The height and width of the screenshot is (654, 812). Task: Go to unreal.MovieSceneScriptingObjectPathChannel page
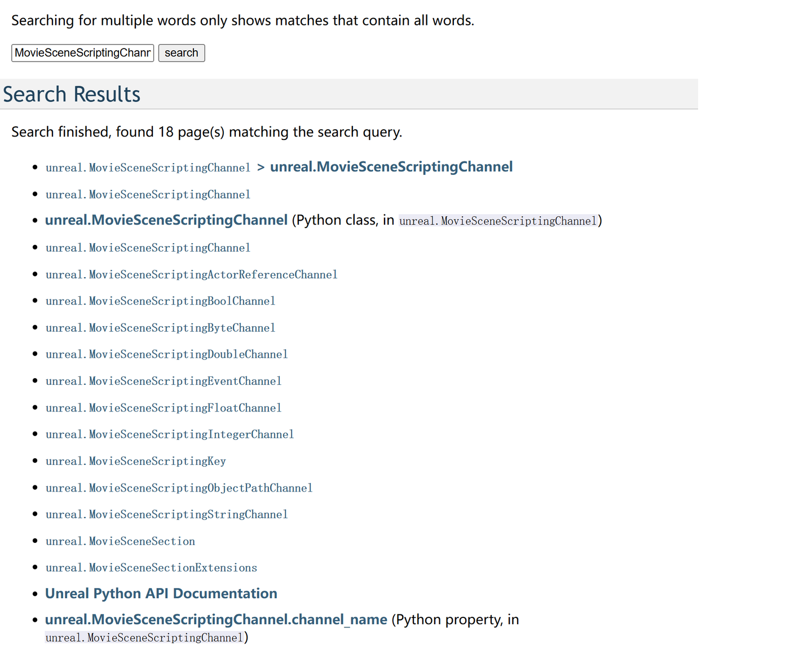tap(179, 488)
